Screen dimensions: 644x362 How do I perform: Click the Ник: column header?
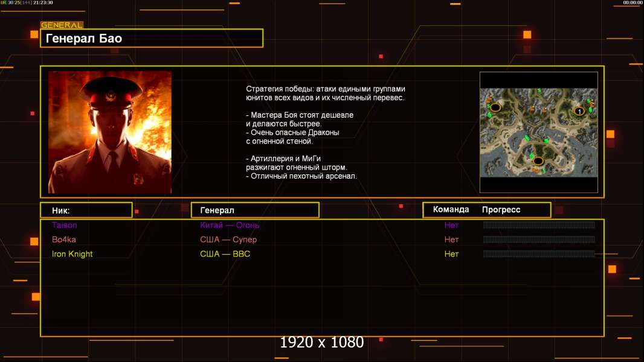(x=86, y=211)
